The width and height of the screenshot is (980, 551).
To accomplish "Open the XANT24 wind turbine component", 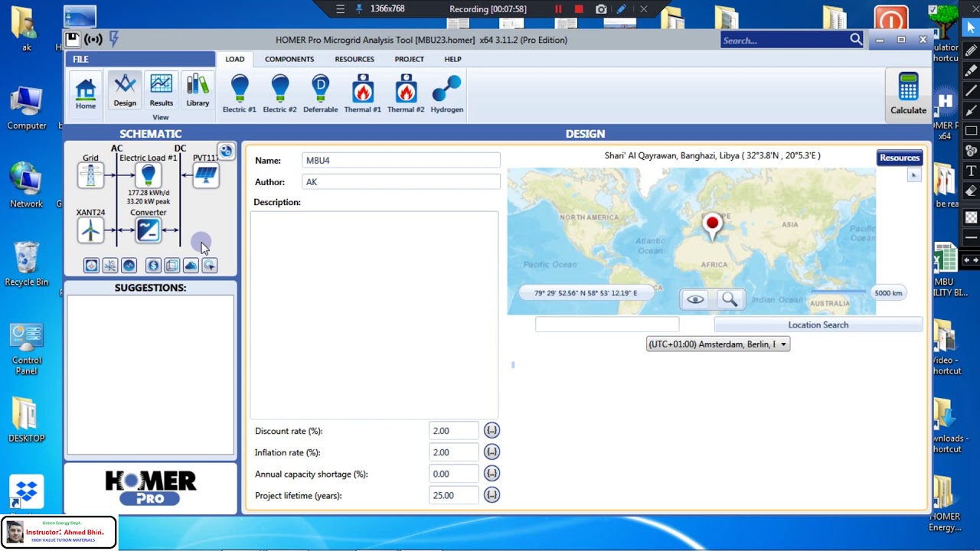I will (90, 230).
